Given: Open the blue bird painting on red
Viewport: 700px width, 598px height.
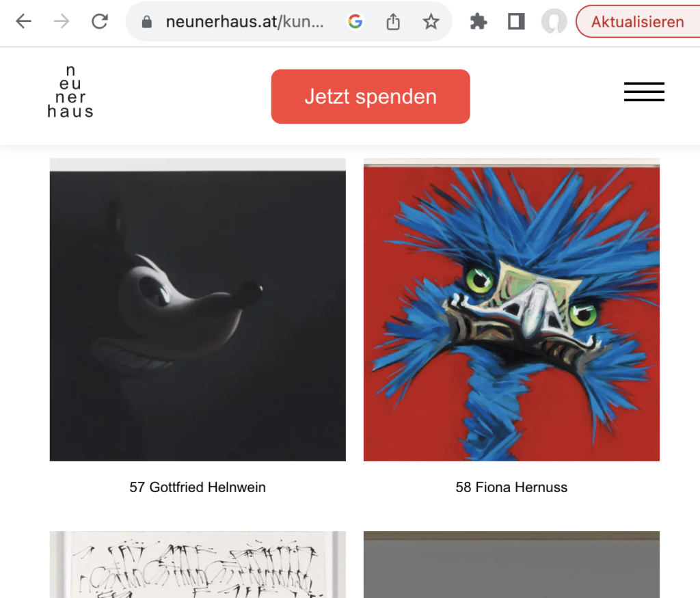Looking at the screenshot, I should (x=511, y=310).
